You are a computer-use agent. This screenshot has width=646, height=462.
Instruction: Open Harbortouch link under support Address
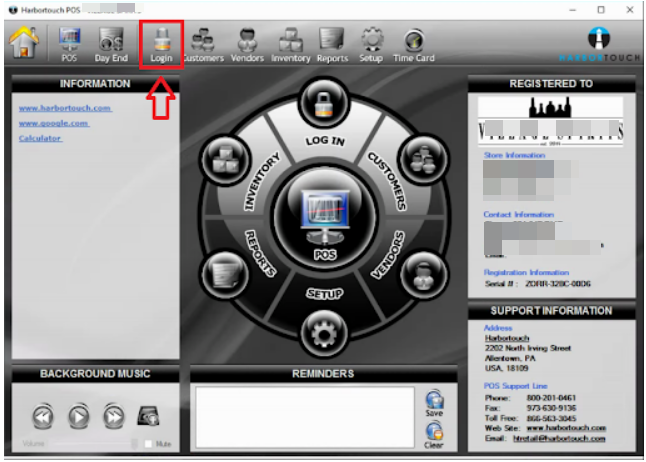pyautogui.click(x=507, y=338)
